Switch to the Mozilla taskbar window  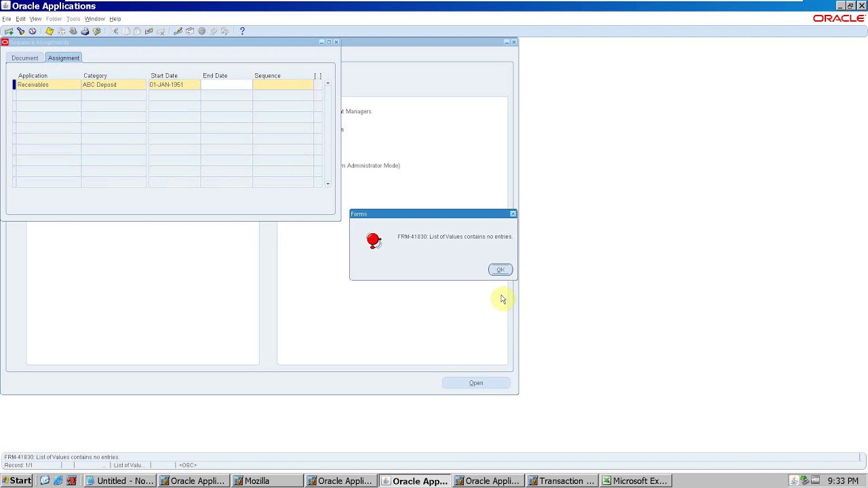(x=267, y=481)
